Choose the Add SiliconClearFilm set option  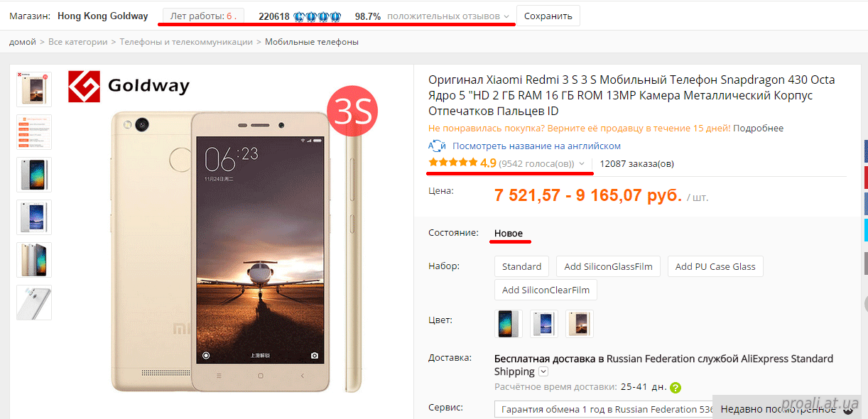[546, 290]
